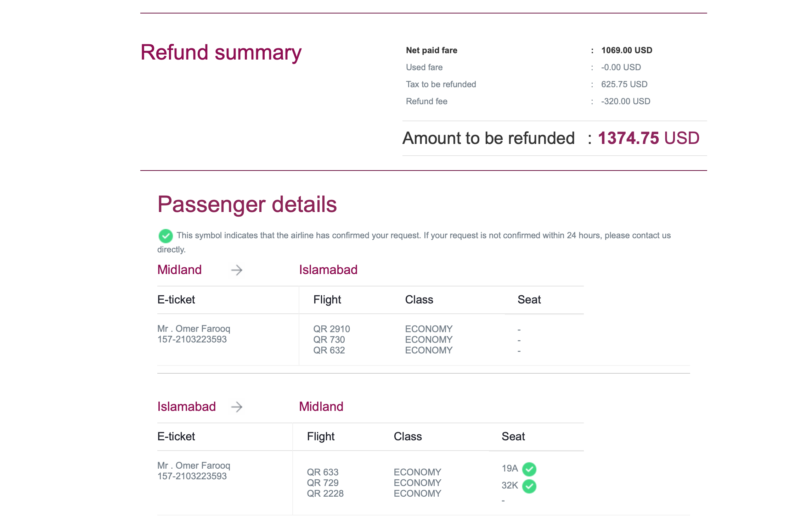This screenshot has width=812, height=519.
Task: Click the green check beside seat 32K
Action: 529,486
